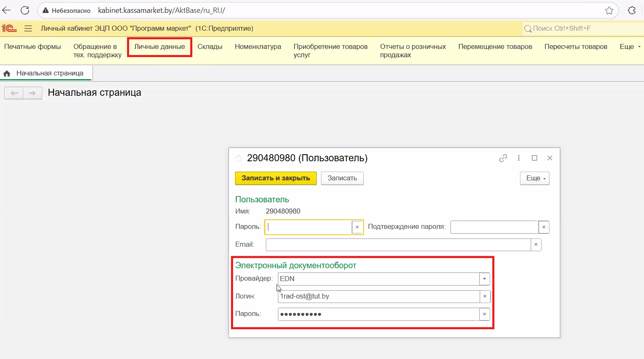The height and width of the screenshot is (359, 644).
Task: Go to the Номенклатура section
Action: pyautogui.click(x=258, y=46)
